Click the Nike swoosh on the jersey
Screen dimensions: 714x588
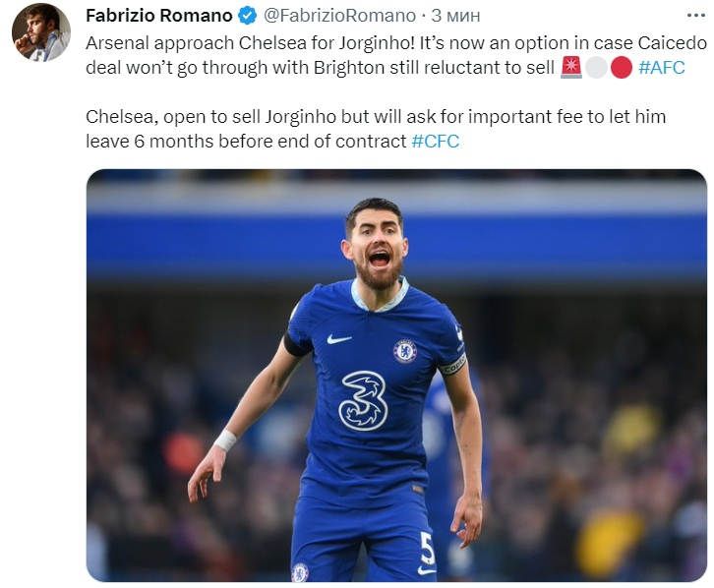point(338,339)
